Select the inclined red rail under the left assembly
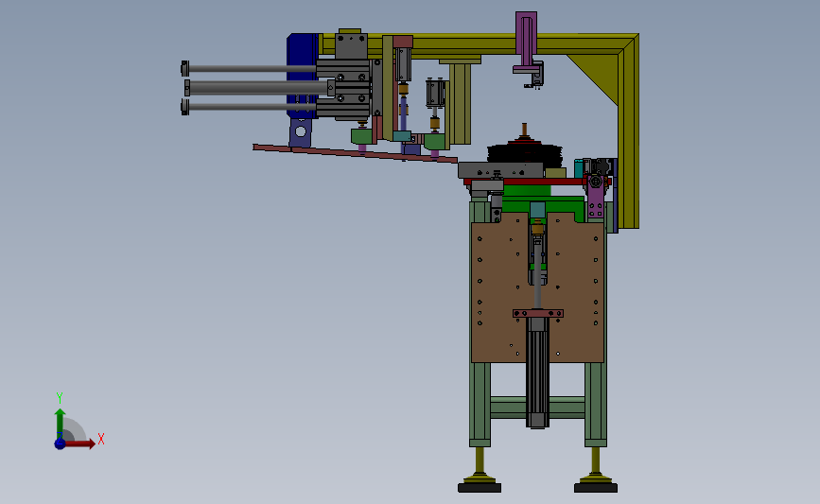The image size is (820, 504). coord(355,154)
